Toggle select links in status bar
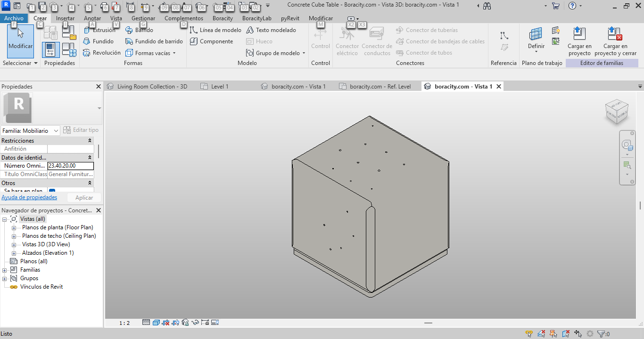Viewport: 644px width, 339px height. pos(530,334)
